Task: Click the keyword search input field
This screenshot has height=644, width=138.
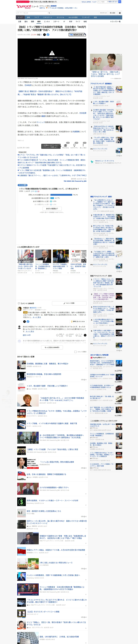Action: pos(32,13)
